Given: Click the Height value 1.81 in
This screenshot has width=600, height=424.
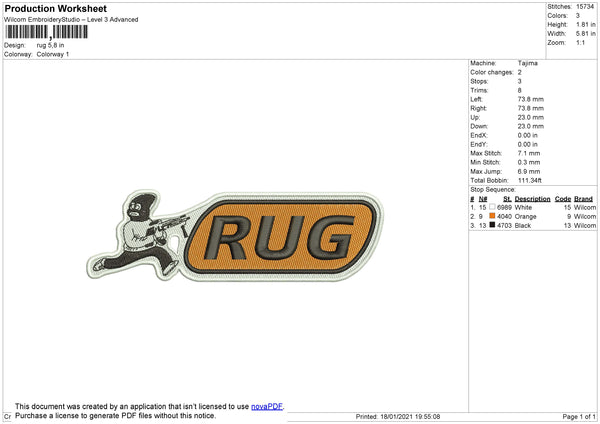Looking at the screenshot, I should point(586,24).
